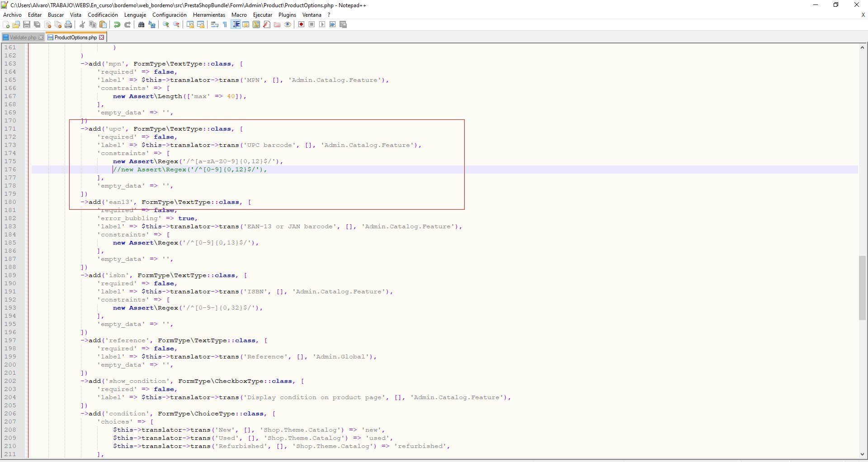The width and height of the screenshot is (868, 462).
Task: Toggle the Indent guide toolbar button
Action: [236, 25]
